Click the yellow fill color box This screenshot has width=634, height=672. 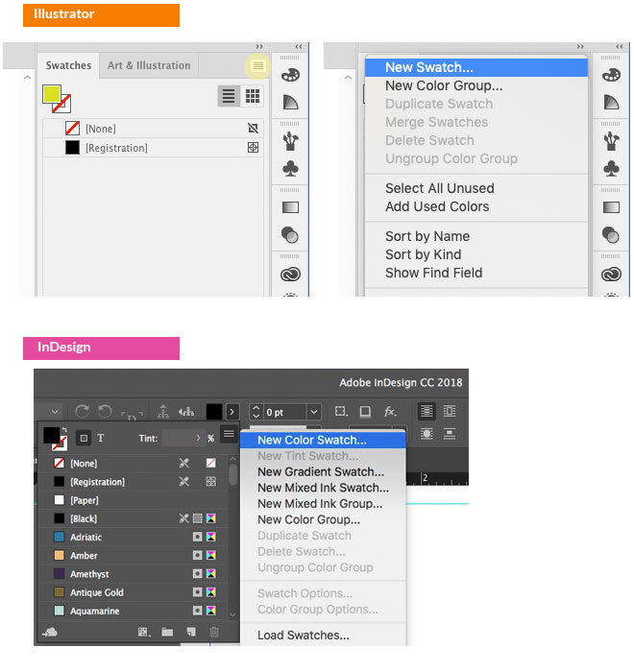coord(52,94)
